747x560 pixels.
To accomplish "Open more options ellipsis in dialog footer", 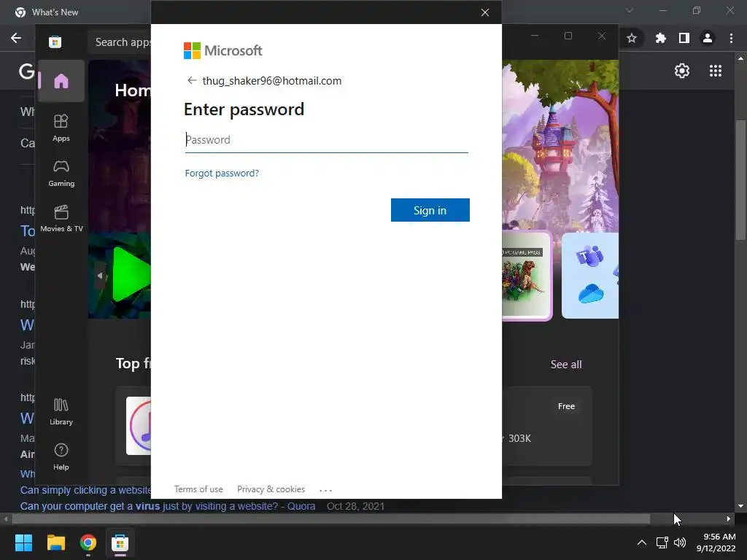I will click(325, 490).
